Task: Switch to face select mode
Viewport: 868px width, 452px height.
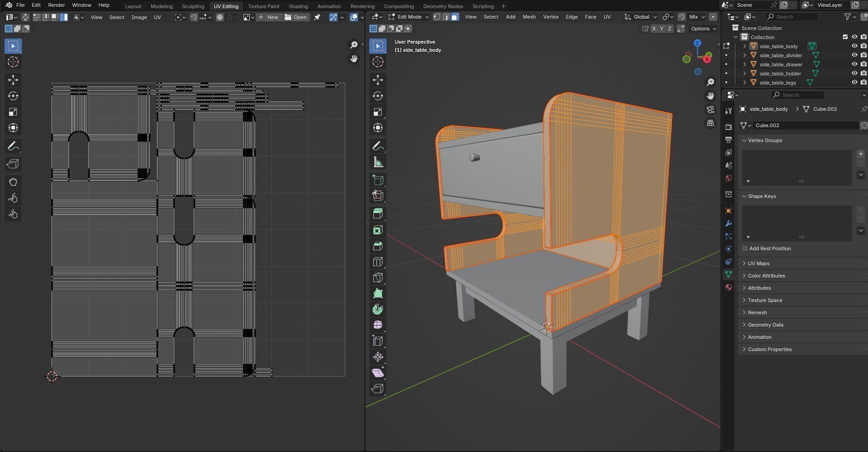Action: 455,17
